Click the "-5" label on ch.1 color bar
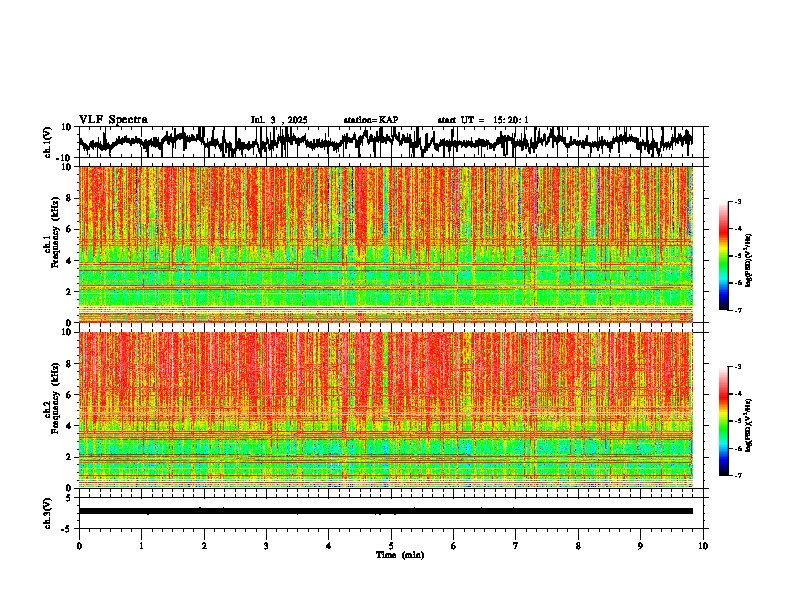The height and width of the screenshot is (612, 792). 737,256
